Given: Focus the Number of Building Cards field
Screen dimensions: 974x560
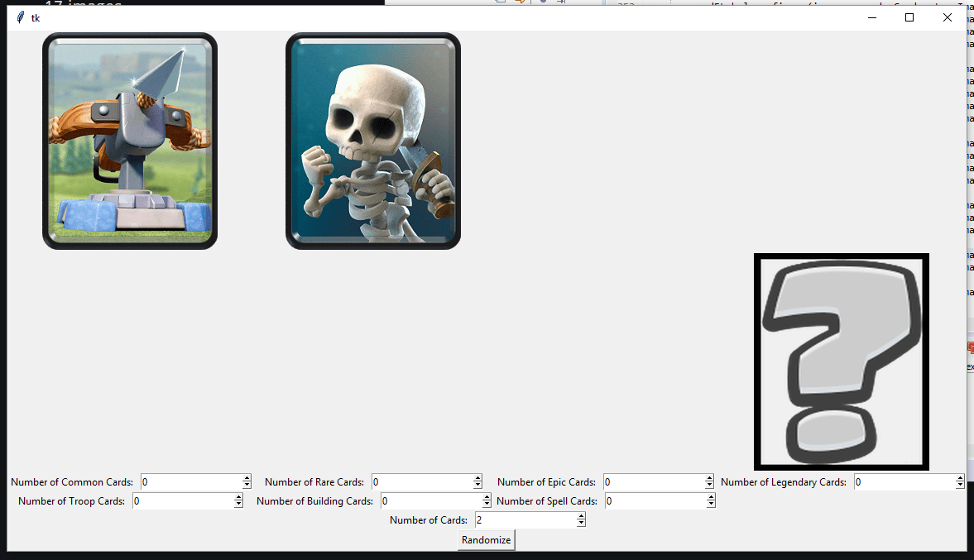Looking at the screenshot, I should coord(432,501).
